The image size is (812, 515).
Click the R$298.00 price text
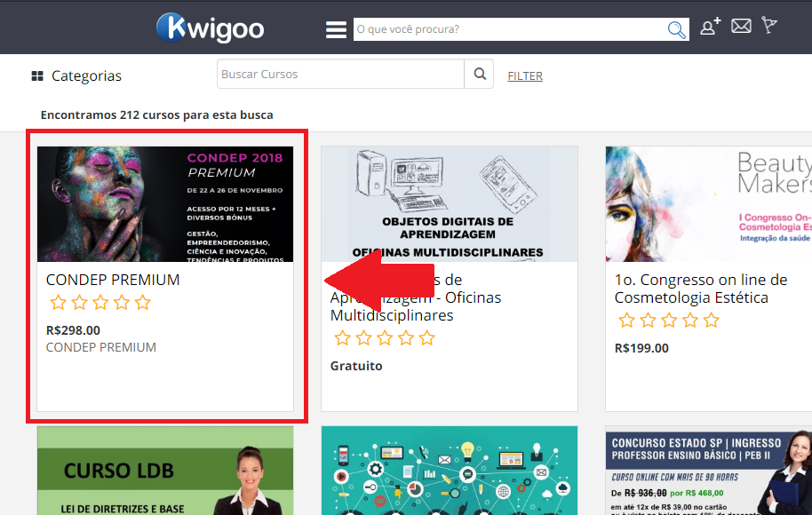pos(73,330)
